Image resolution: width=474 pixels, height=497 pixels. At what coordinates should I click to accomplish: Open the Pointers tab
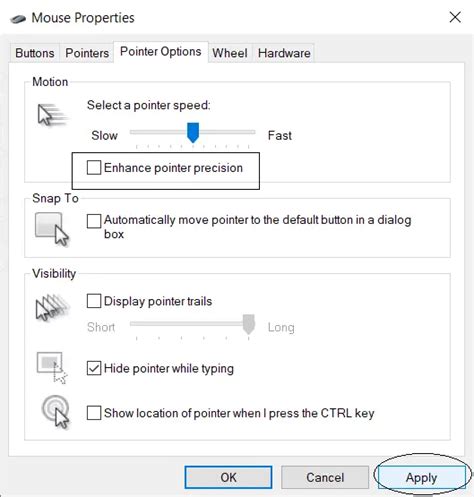pyautogui.click(x=87, y=53)
